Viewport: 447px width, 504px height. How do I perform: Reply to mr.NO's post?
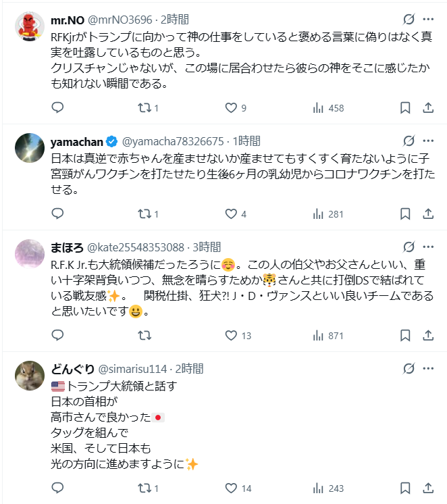tap(57, 107)
